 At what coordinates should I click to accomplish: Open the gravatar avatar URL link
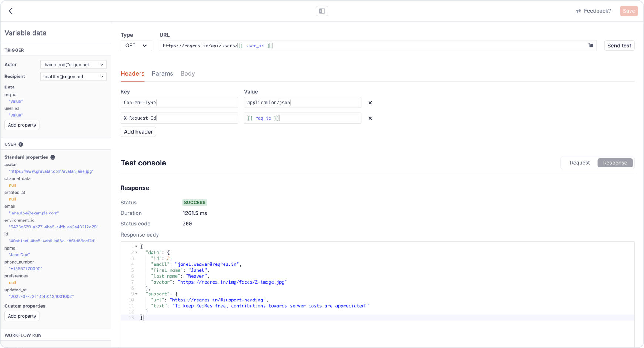50,171
